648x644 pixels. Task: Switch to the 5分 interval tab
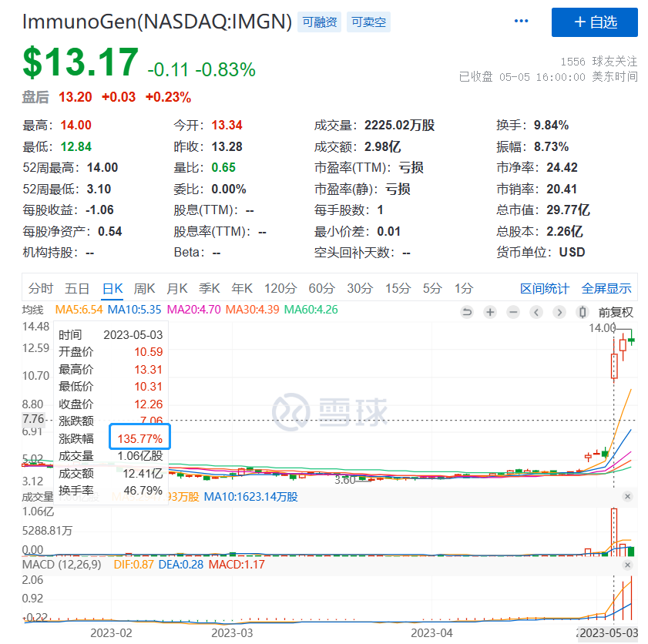432,288
